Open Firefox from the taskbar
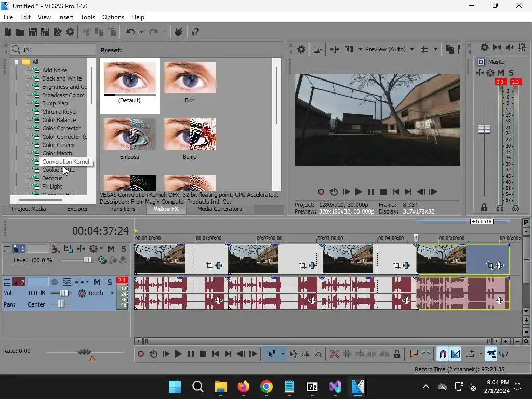Viewport: 532px width, 399px height. 243,387
